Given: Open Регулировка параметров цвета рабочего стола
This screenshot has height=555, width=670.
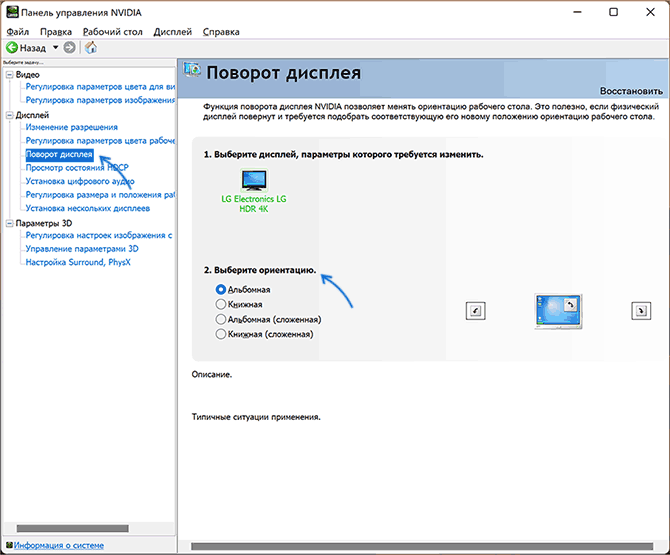Looking at the screenshot, I should tap(100, 141).
